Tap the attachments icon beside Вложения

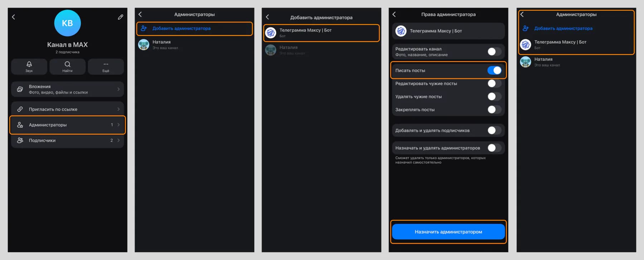pos(20,89)
